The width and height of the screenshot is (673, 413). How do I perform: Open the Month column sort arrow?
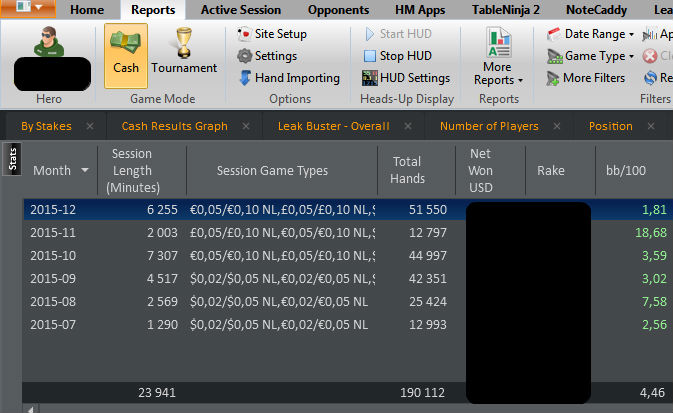[85, 170]
